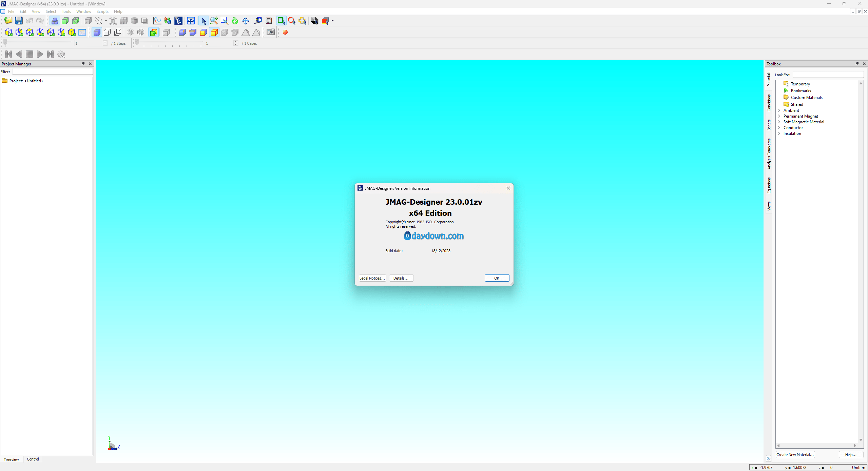Click OK in Version Information dialog
The image size is (868, 471).
click(x=497, y=278)
